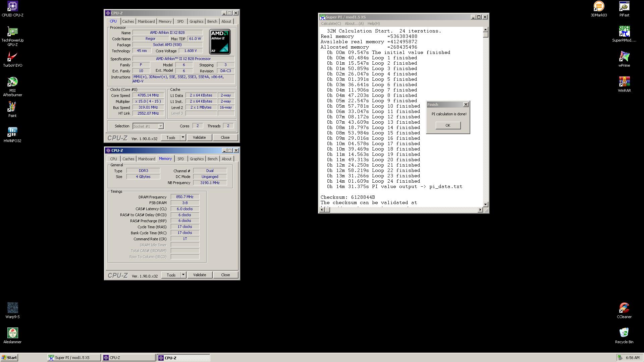Screen dimensions: 644x362
Task: Open the Caches tab in upper CPU-Z
Action: (128, 21)
